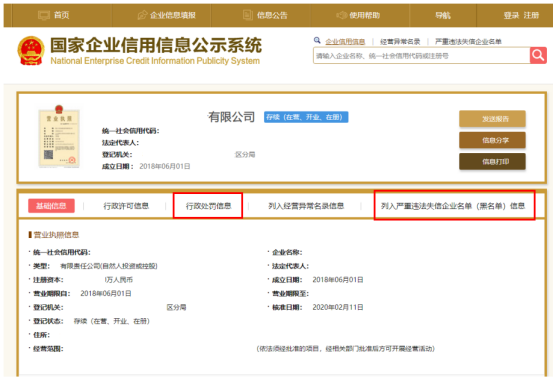This screenshot has width=554, height=382.
Task: Click the home monitor icon in navigation
Action: pos(44,15)
